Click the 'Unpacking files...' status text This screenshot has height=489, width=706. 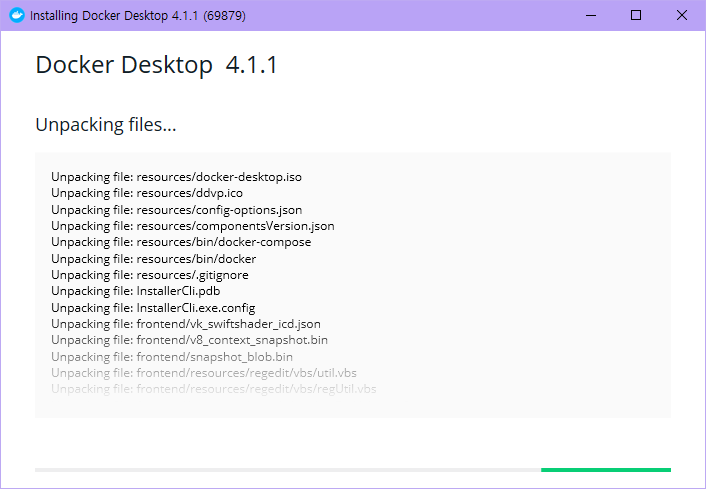point(106,125)
